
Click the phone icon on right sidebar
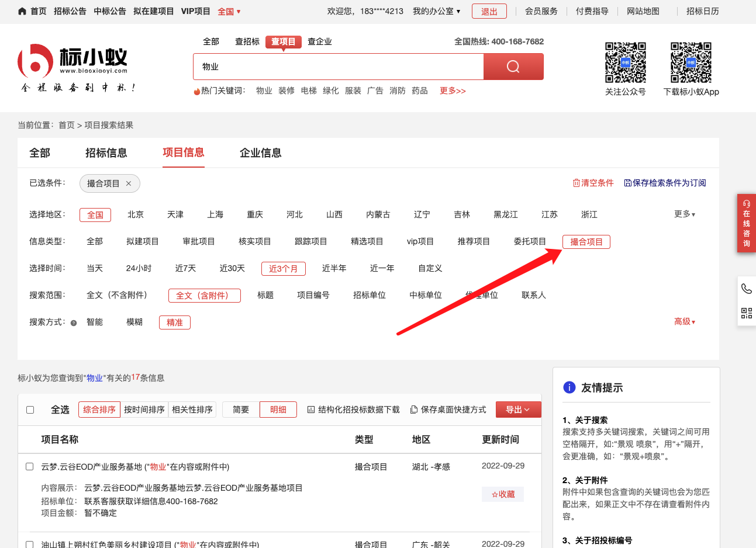coord(746,289)
